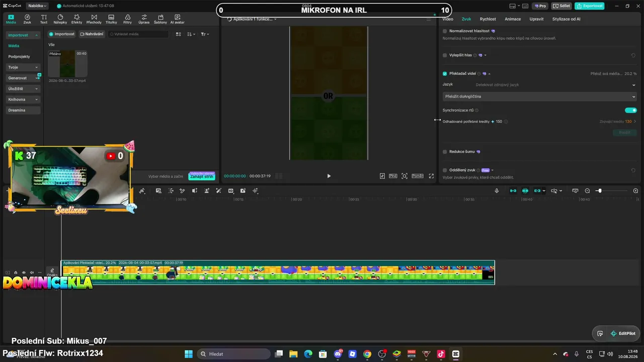Image resolution: width=644 pixels, height=362 pixels.
Task: Open Detekovat zdrojový jazyk dropdown
Action: (x=555, y=84)
